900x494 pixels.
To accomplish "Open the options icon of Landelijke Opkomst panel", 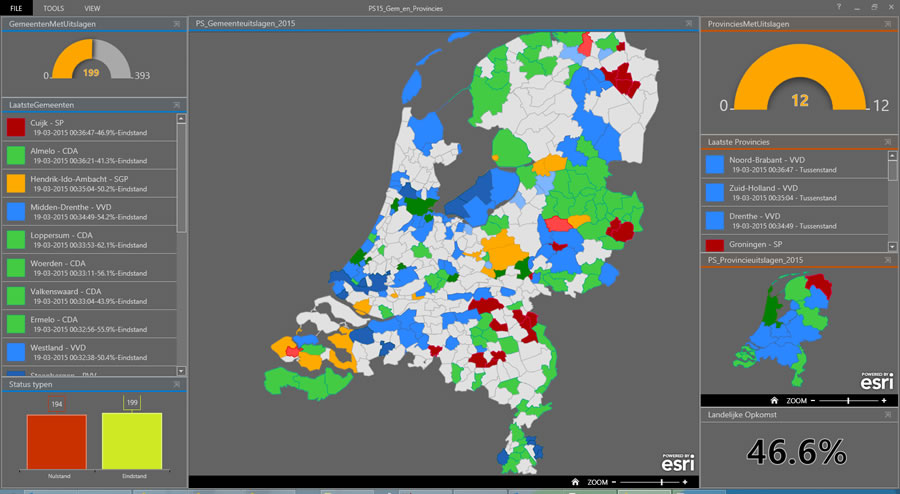I will point(888,414).
